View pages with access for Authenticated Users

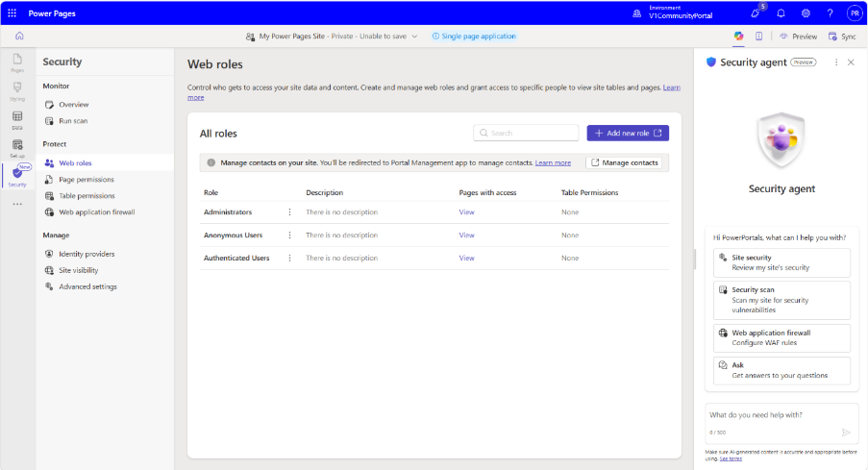(x=466, y=258)
